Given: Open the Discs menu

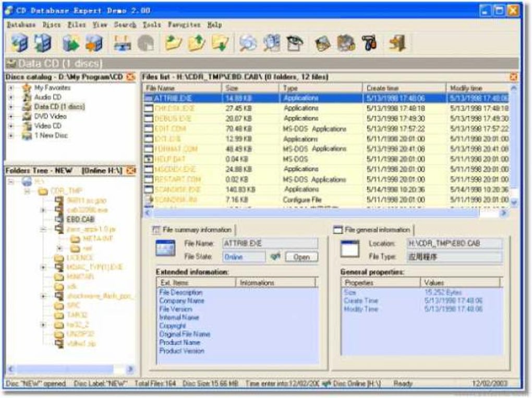Looking at the screenshot, I should pos(52,25).
